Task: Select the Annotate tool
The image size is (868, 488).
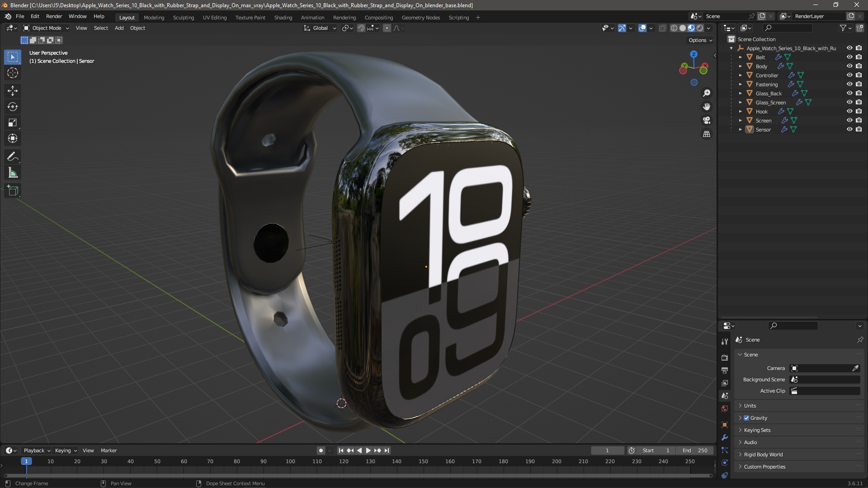Action: pos(13,157)
